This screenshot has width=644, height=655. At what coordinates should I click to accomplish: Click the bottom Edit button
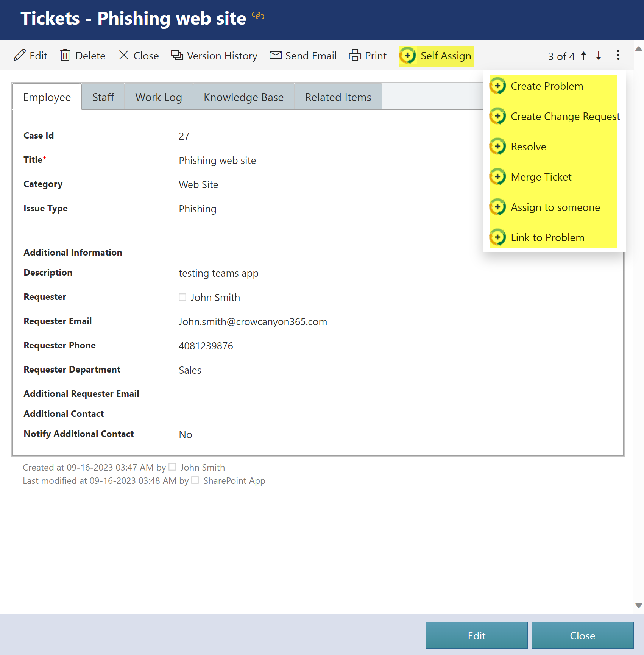tap(476, 635)
